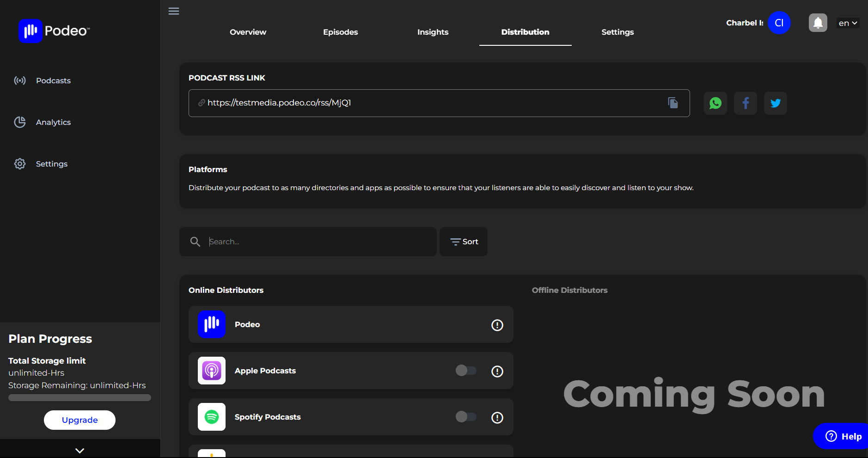The height and width of the screenshot is (458, 868).
Task: Open Settings in the left sidebar
Action: (x=52, y=164)
